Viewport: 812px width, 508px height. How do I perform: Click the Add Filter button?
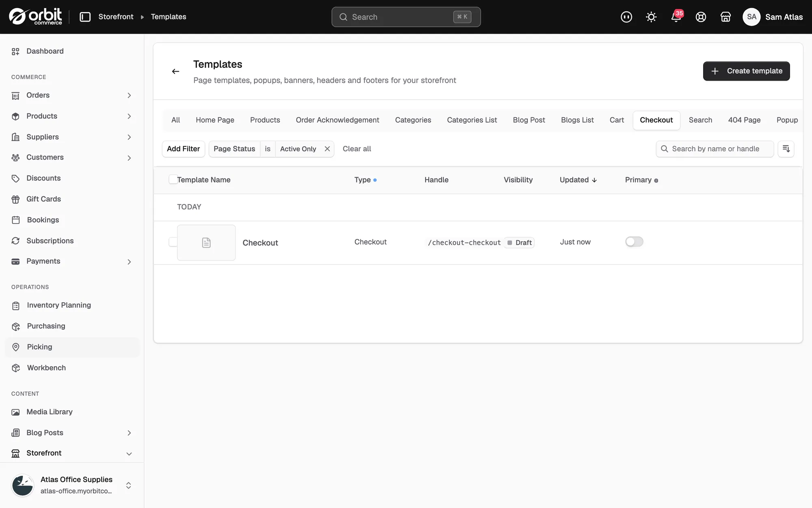point(184,149)
